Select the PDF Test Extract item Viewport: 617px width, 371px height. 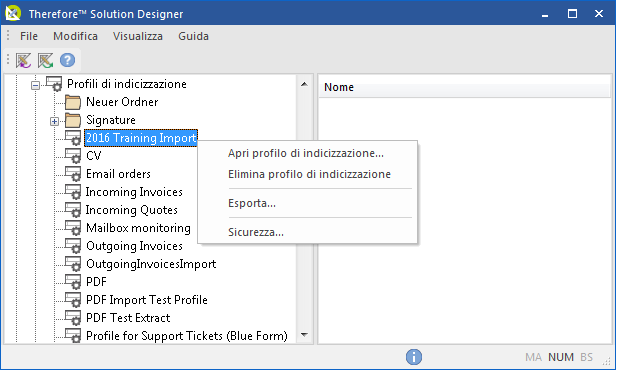pyautogui.click(x=128, y=318)
